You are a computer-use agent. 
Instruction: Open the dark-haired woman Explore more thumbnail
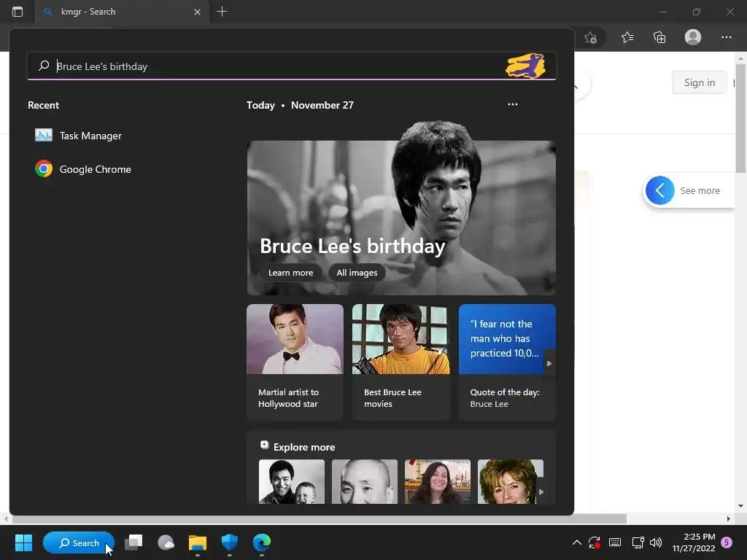click(438, 481)
